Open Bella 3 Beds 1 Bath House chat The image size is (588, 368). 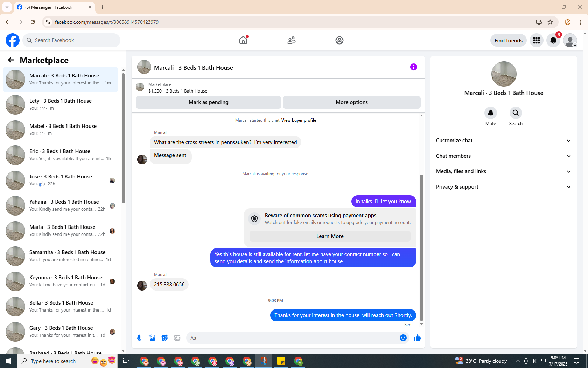60,306
